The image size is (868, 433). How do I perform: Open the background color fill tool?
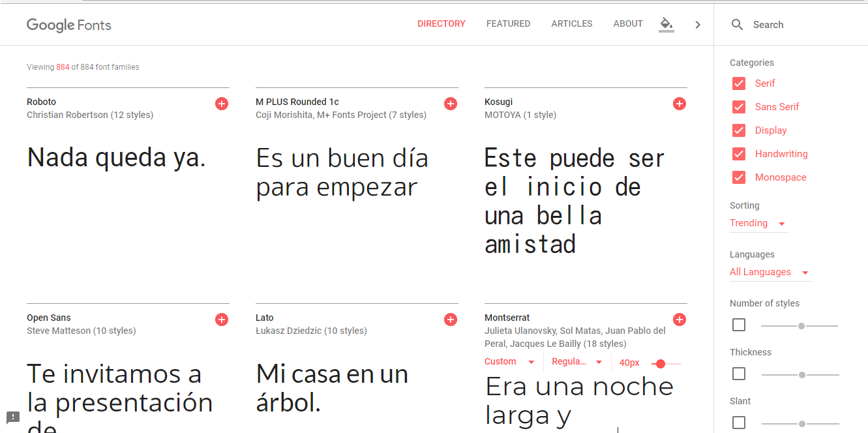(x=666, y=25)
